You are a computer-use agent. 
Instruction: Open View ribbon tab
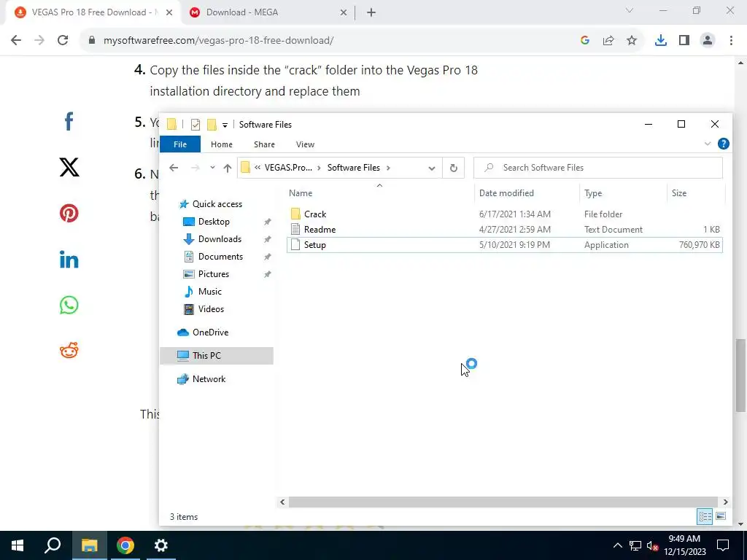point(306,144)
